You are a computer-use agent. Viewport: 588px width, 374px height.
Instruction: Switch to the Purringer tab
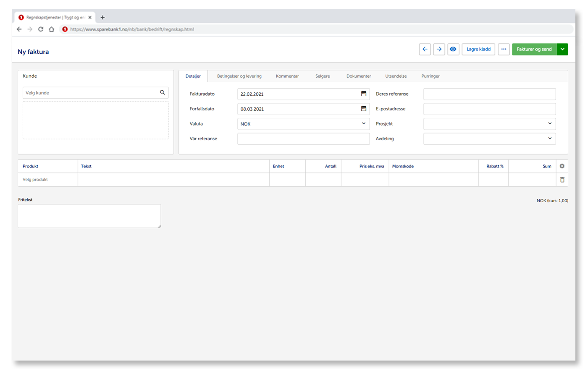click(430, 76)
